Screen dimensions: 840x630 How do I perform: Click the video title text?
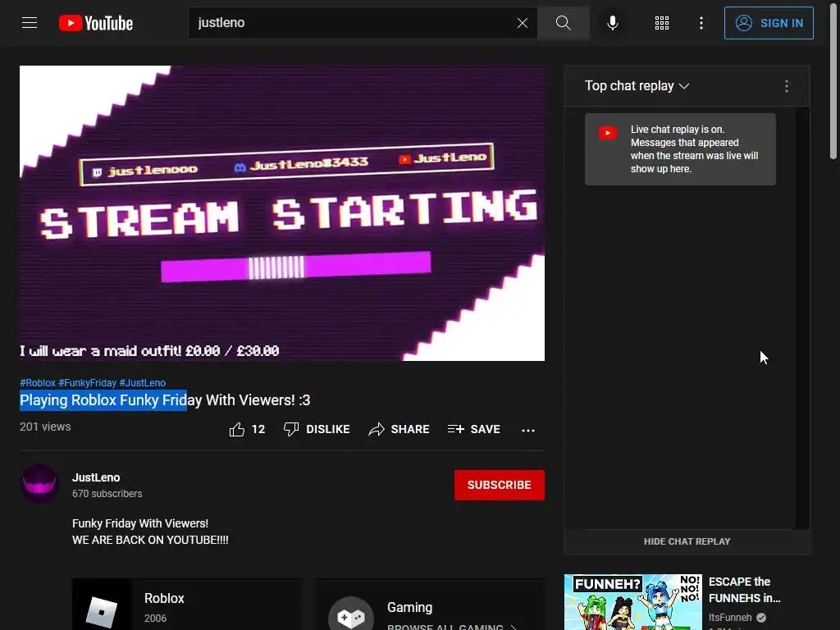[165, 400]
